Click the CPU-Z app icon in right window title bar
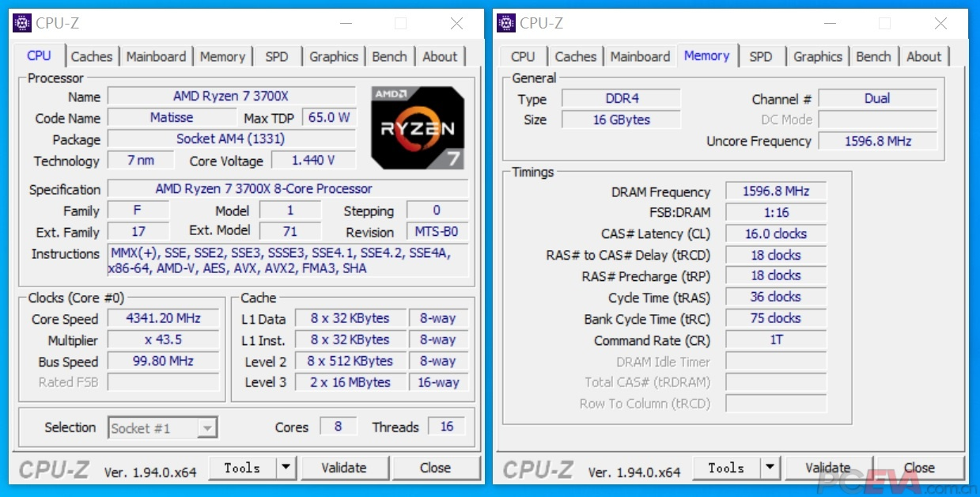This screenshot has width=980, height=497. point(506,23)
